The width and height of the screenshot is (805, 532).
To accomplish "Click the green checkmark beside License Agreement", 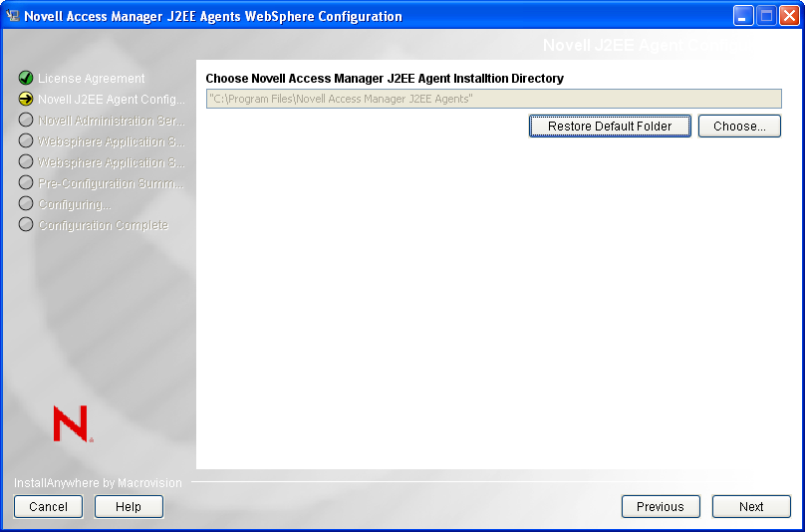I will pos(26,78).
